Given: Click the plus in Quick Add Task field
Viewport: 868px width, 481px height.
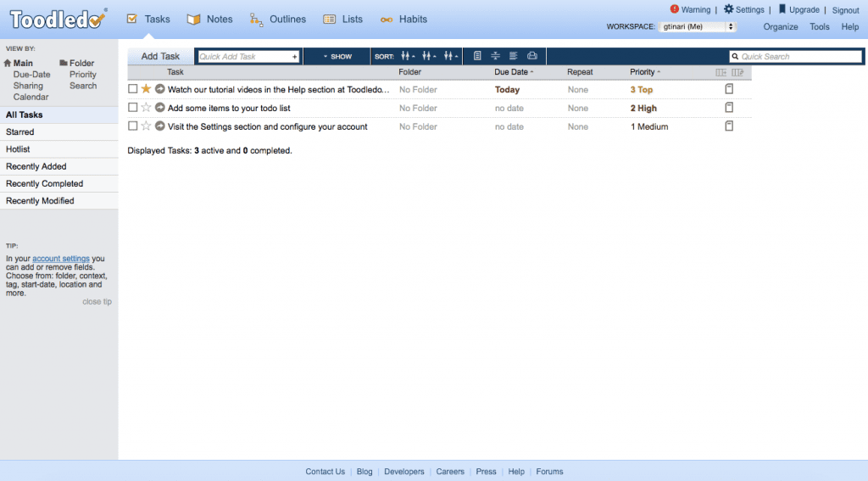Looking at the screenshot, I should tap(294, 57).
